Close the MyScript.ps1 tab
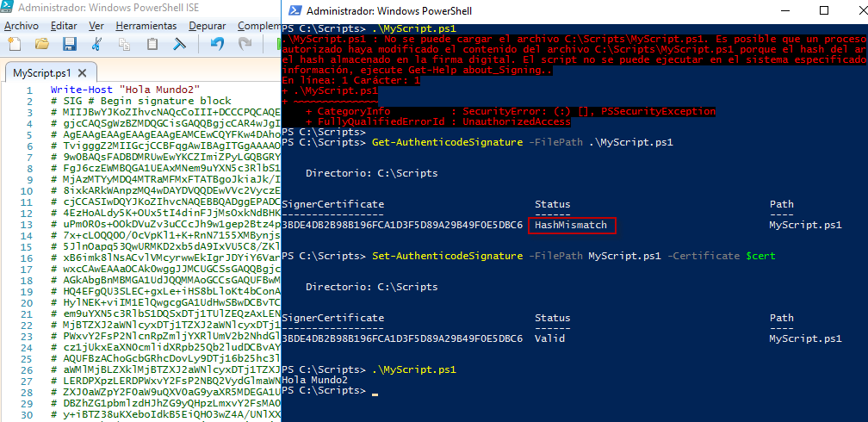This screenshot has height=422, width=868. (82, 72)
